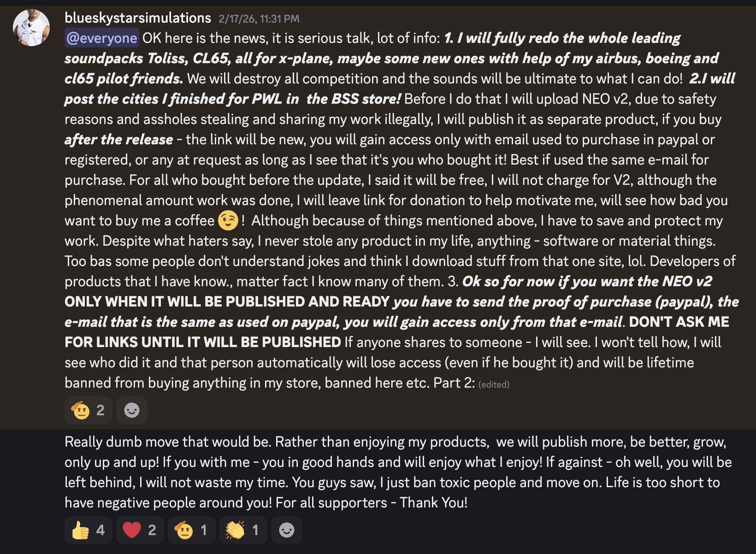Screen dimensions: 756x554
Task: Click the @everyone mention
Action: point(101,38)
